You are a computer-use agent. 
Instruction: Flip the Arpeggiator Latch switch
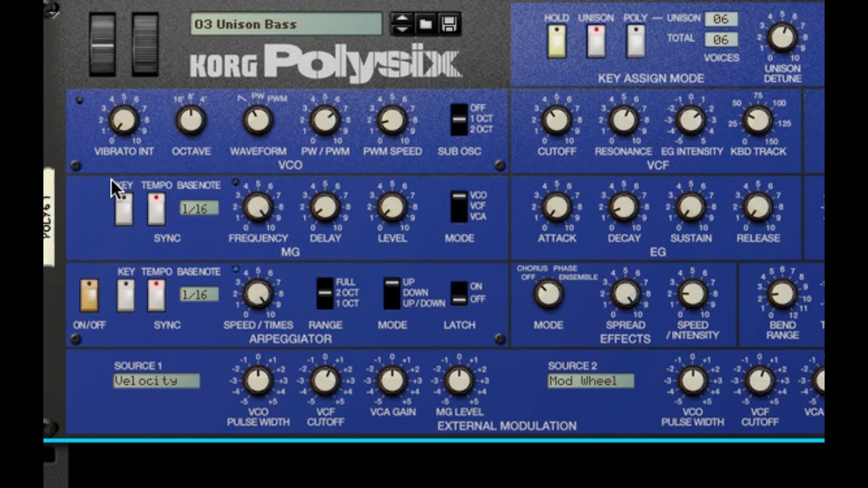coord(459,293)
